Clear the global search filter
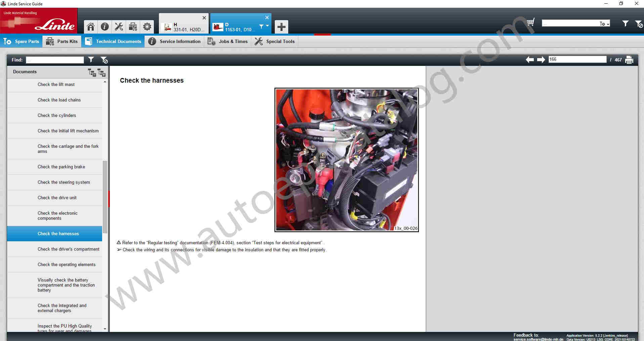644x341 pixels. pos(639,24)
